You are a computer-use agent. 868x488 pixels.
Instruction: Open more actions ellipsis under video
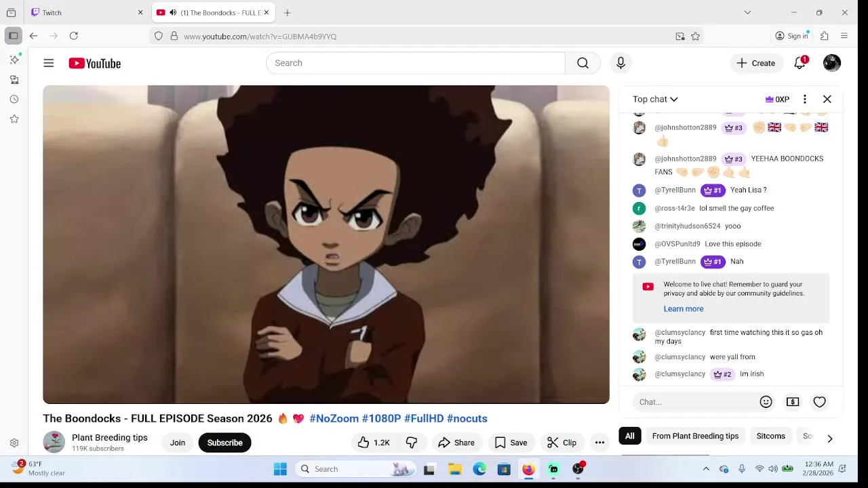point(599,443)
